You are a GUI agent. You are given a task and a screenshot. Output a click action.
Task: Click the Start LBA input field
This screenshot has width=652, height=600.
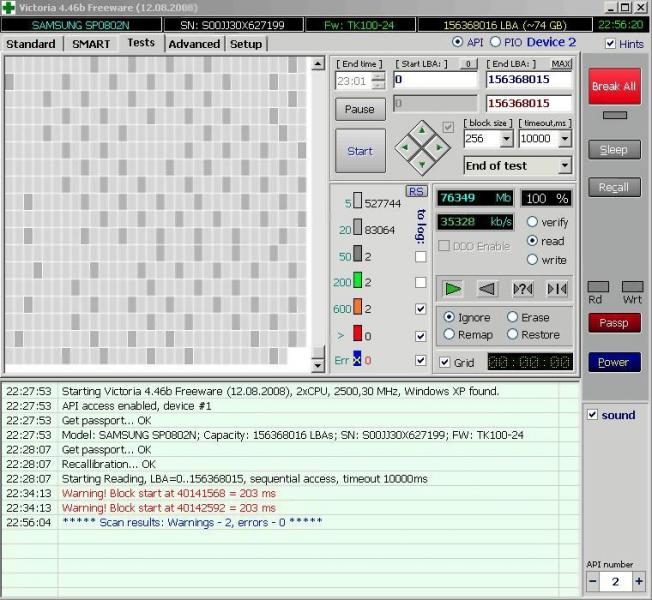click(x=435, y=80)
